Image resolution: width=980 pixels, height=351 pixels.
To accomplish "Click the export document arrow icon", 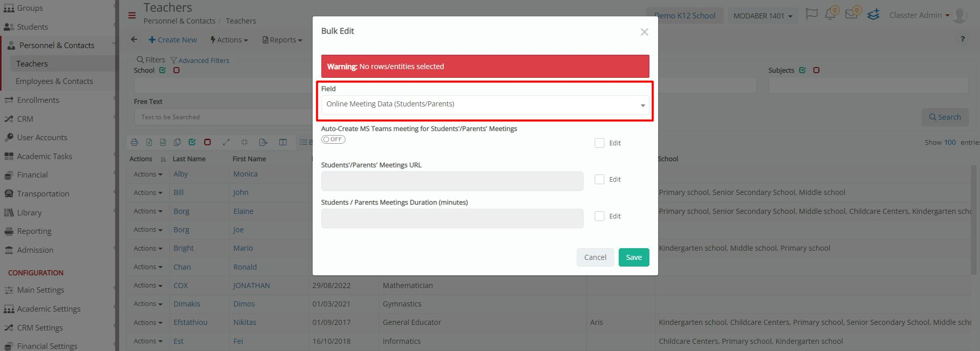I will [264, 142].
